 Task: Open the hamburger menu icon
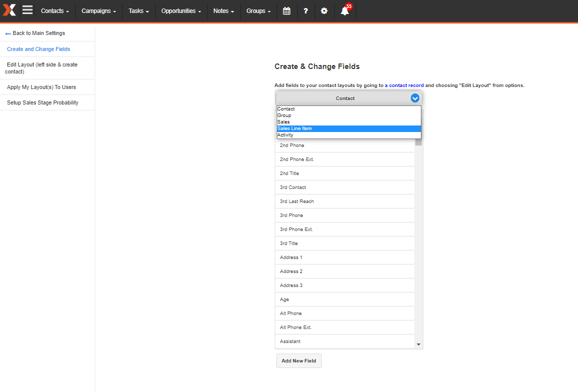point(28,10)
